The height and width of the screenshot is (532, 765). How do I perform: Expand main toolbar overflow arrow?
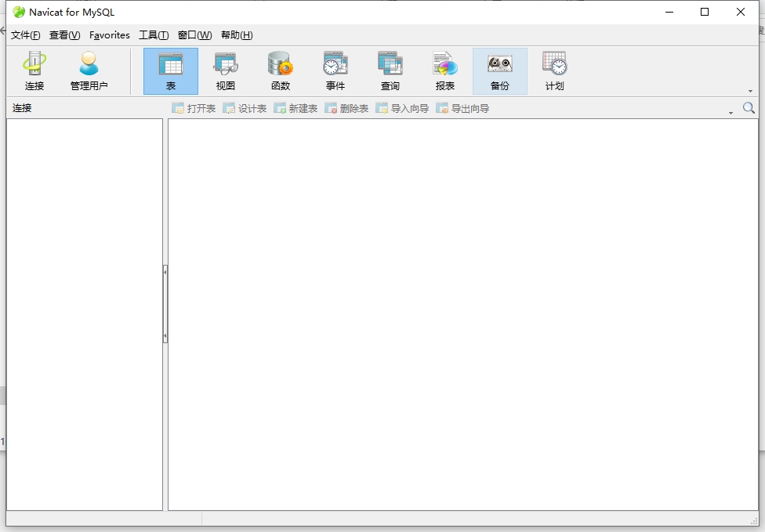click(750, 91)
